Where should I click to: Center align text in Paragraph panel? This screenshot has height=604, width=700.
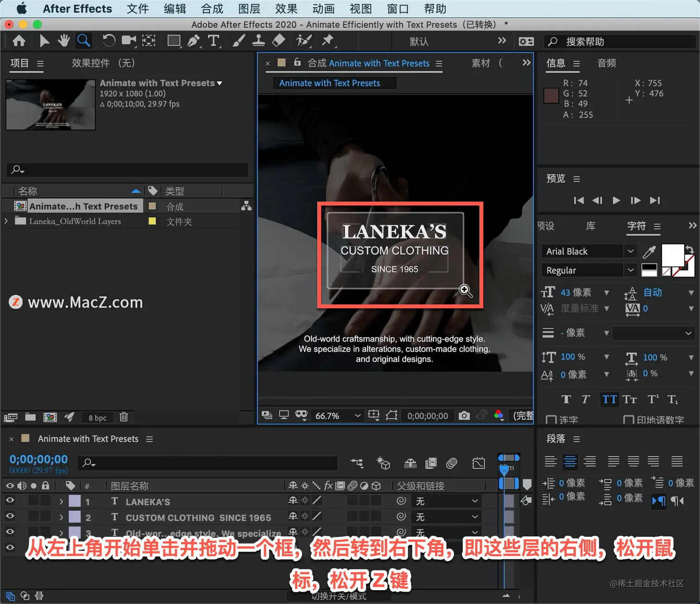[570, 461]
